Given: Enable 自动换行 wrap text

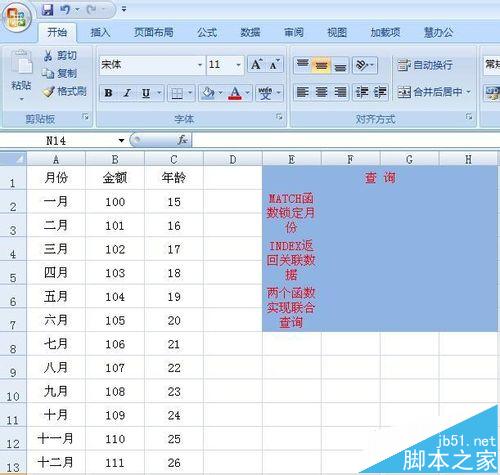Looking at the screenshot, I should (x=425, y=65).
